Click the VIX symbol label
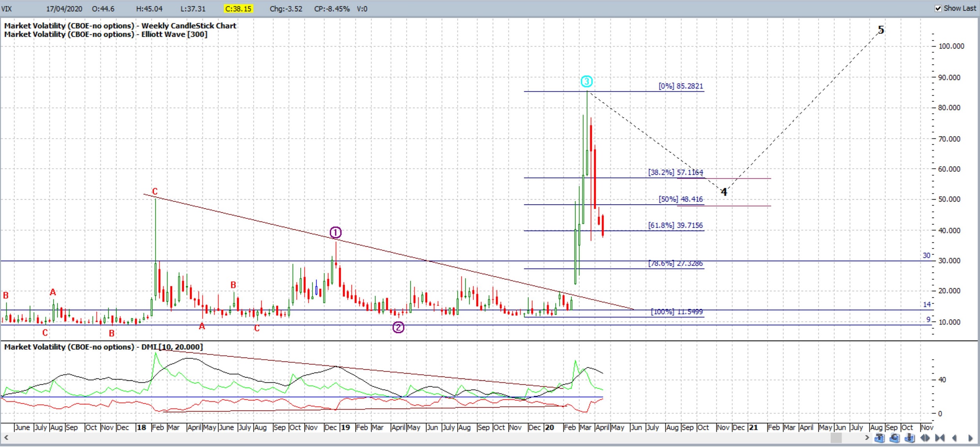 pos(7,9)
